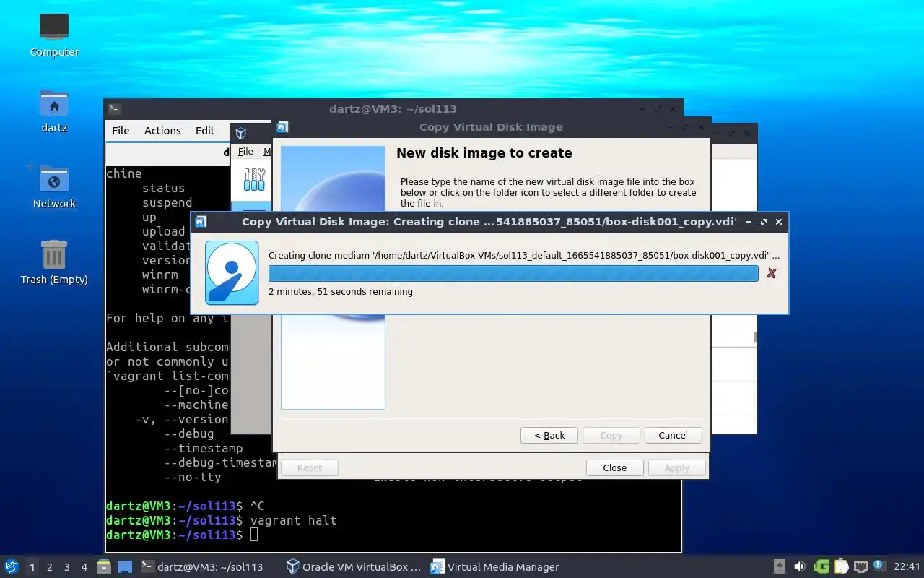Click the '2 minutes, 51 seconds remaining' text
This screenshot has width=924, height=578.
pos(341,292)
